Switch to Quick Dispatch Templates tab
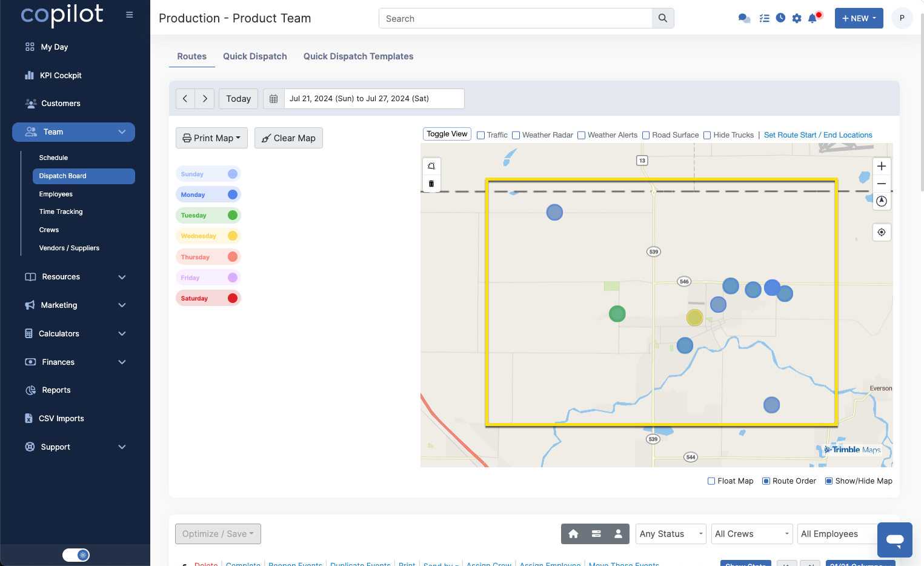This screenshot has height=566, width=924. click(358, 56)
